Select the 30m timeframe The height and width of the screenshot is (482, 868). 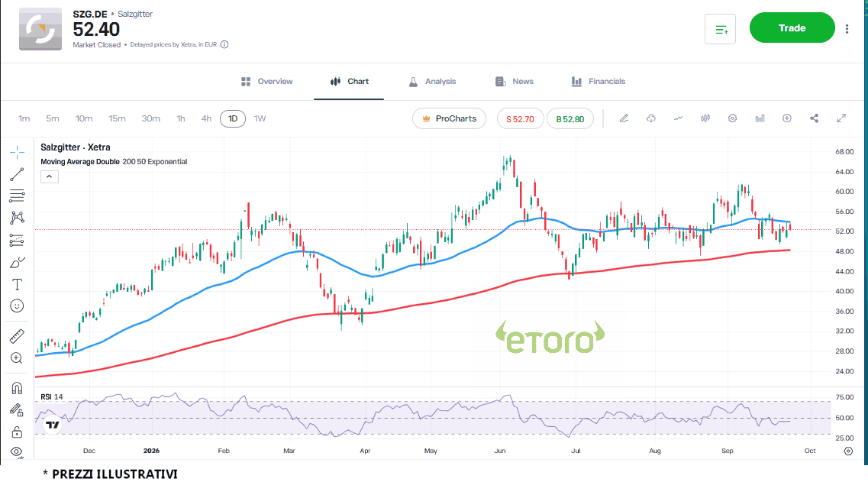[150, 118]
